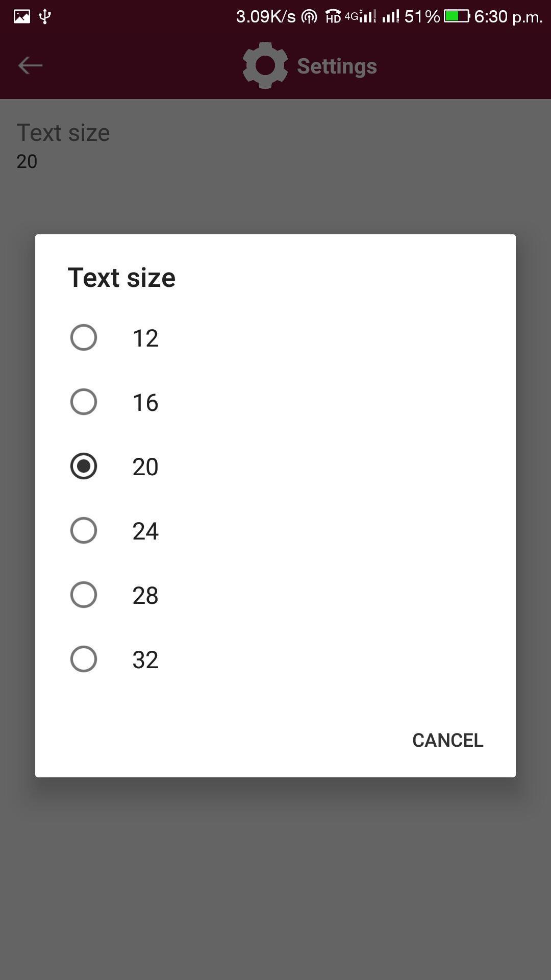Select the 24 radio button
Viewport: 551px width, 980px height.
tap(84, 530)
